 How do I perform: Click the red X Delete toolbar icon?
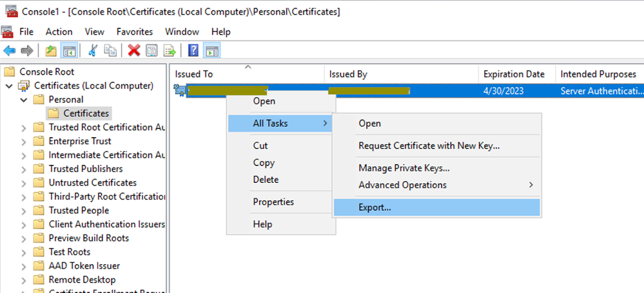[134, 50]
